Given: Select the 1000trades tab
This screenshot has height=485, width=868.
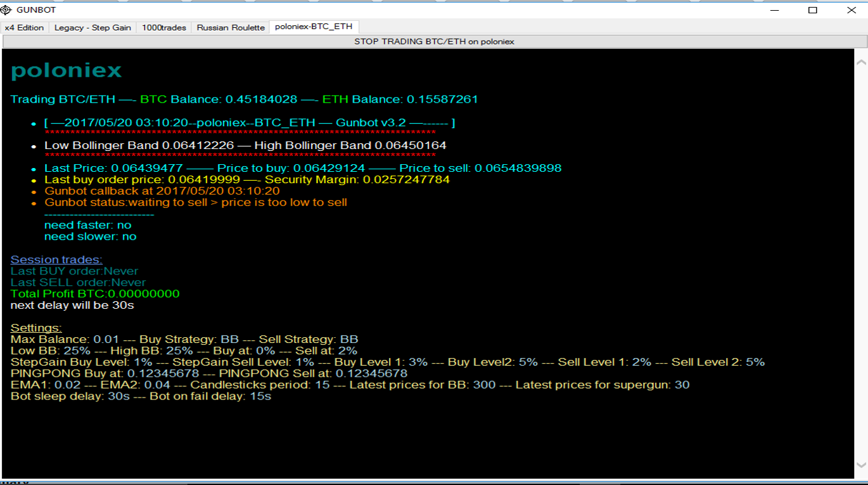Looking at the screenshot, I should coord(164,27).
